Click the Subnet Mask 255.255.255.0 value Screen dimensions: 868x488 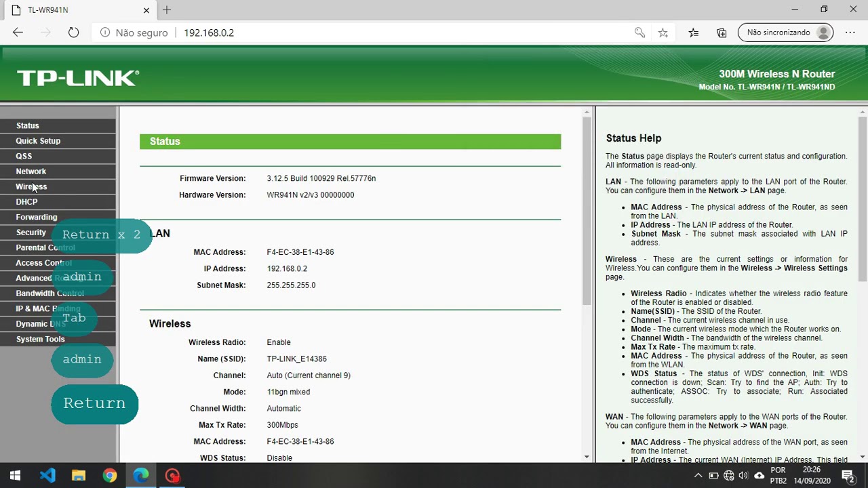[x=292, y=285]
